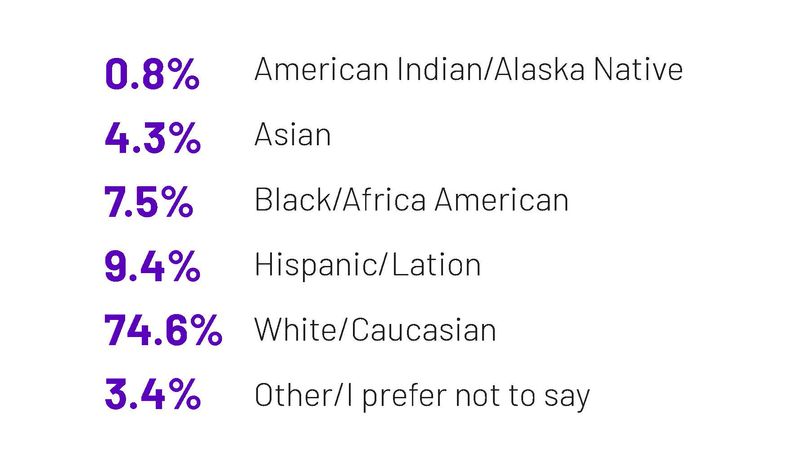
Task: Select the 9.4% figure
Action: (152, 266)
